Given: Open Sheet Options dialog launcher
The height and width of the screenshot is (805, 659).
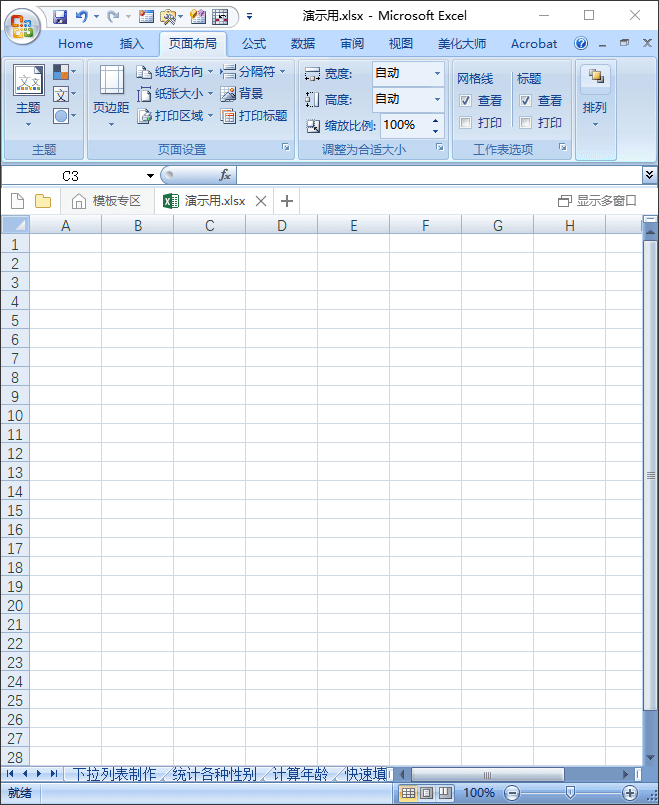Looking at the screenshot, I should 563,147.
